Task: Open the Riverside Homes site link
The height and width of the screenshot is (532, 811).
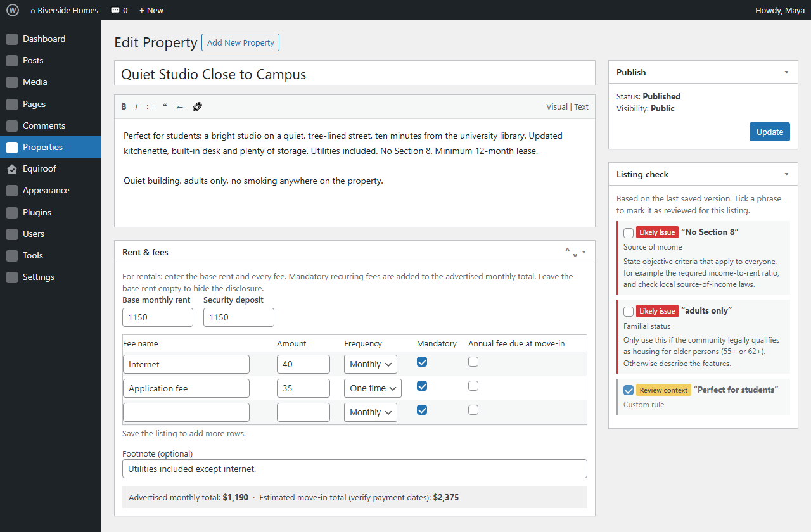Action: point(65,10)
